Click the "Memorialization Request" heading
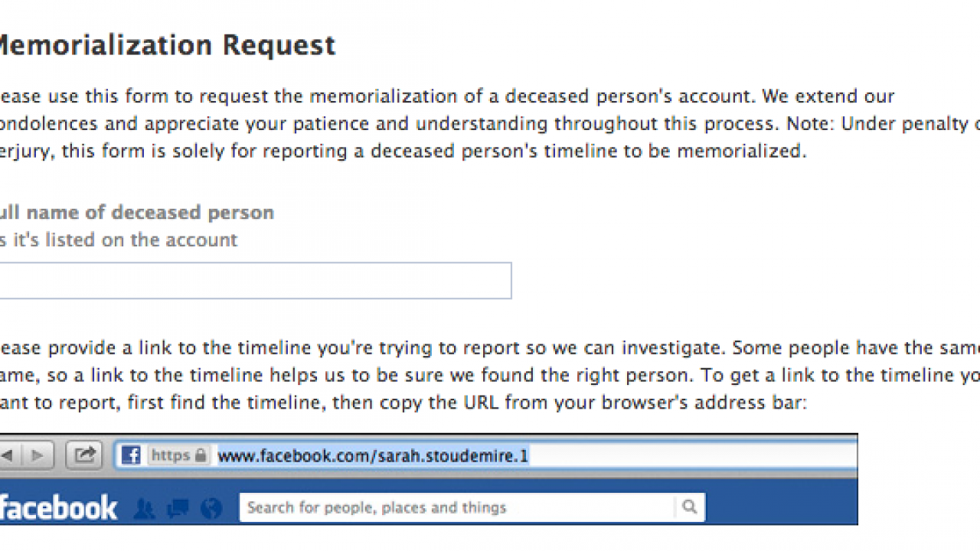This screenshot has width=980, height=551. click(x=167, y=45)
